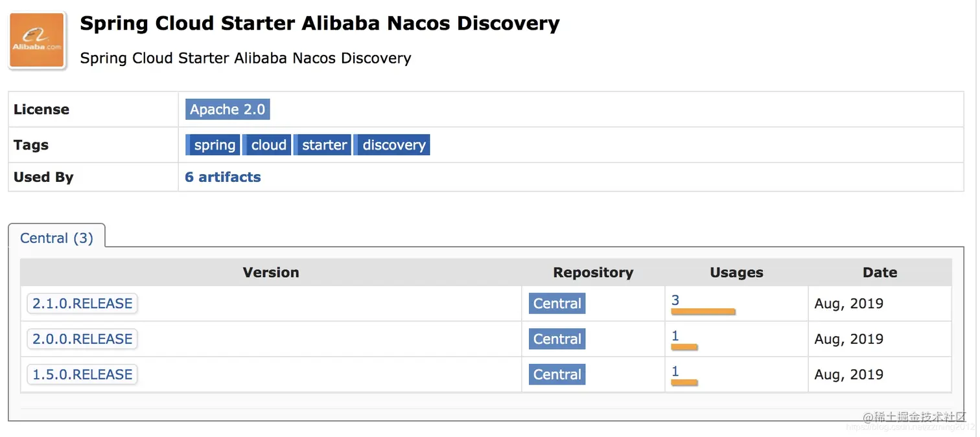The height and width of the screenshot is (437, 980).
Task: Open the discovery tag
Action: (393, 145)
